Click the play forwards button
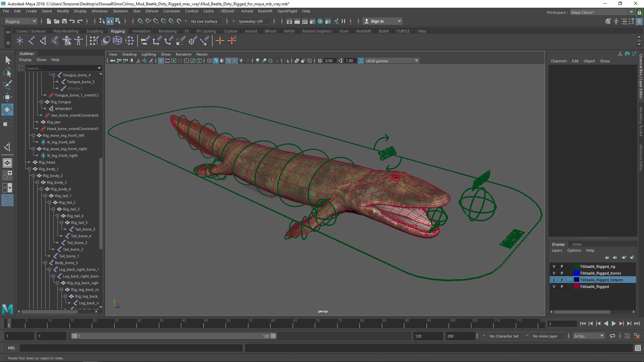This screenshot has height=362, width=644. click(x=613, y=323)
